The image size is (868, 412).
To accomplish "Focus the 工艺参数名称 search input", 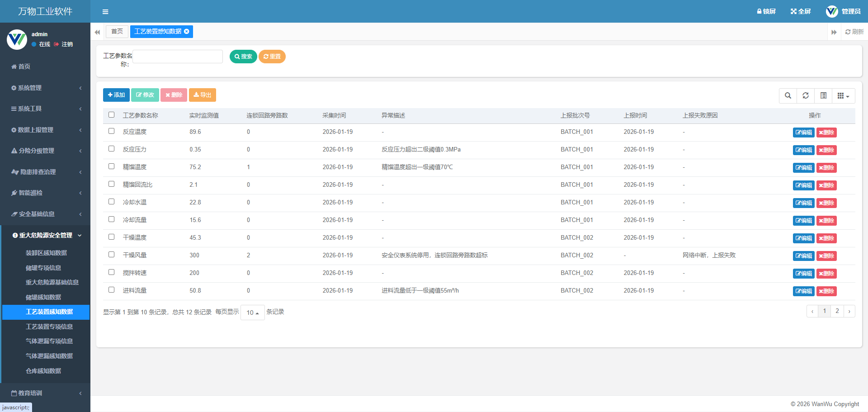I will [178, 57].
